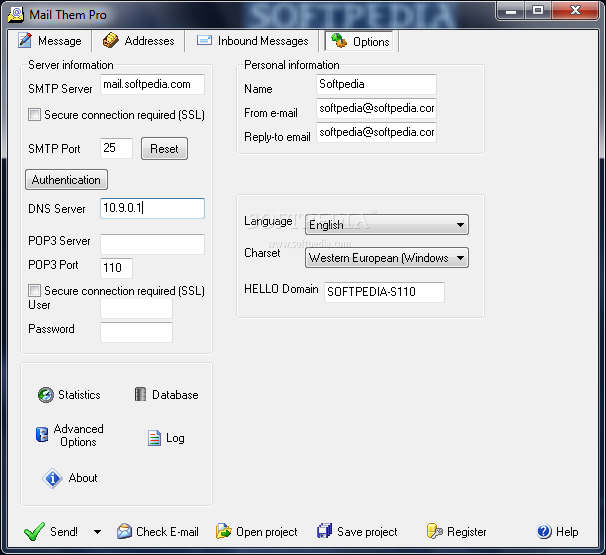Switch to the Inbound Messages tab
The image size is (606, 555).
252,41
